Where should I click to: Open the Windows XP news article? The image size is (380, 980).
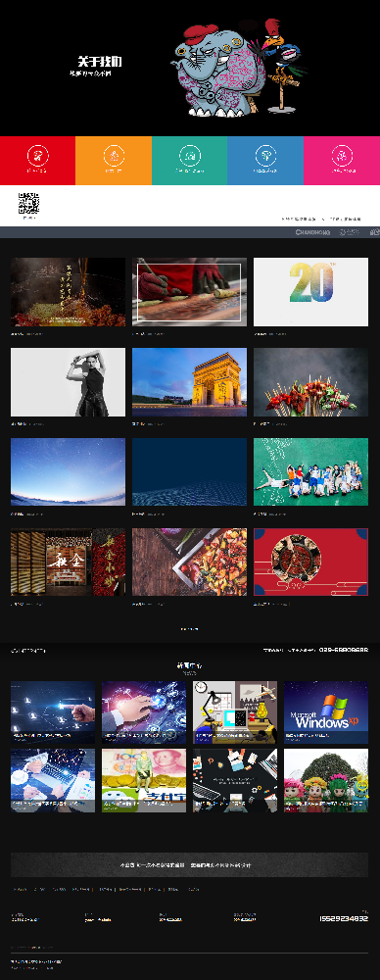(326, 712)
